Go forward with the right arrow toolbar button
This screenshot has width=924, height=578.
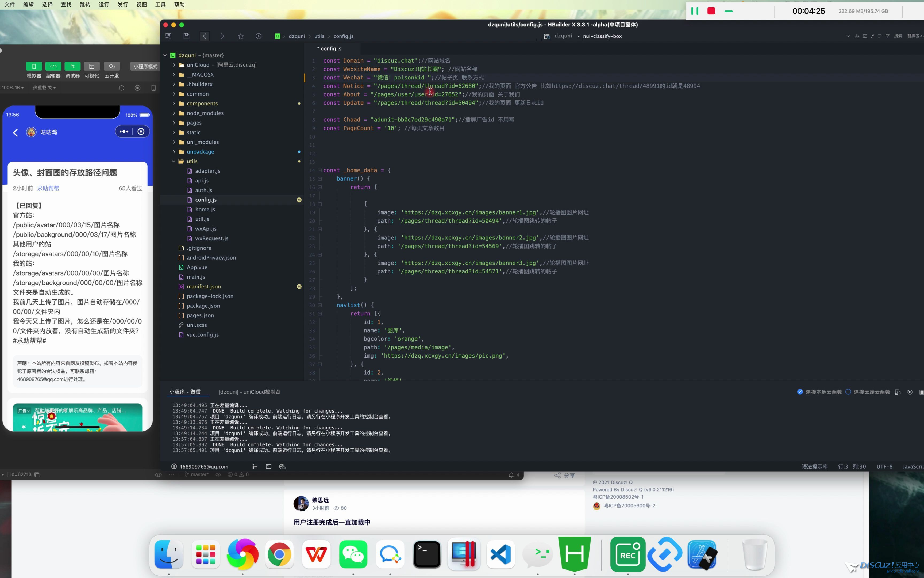tap(223, 36)
